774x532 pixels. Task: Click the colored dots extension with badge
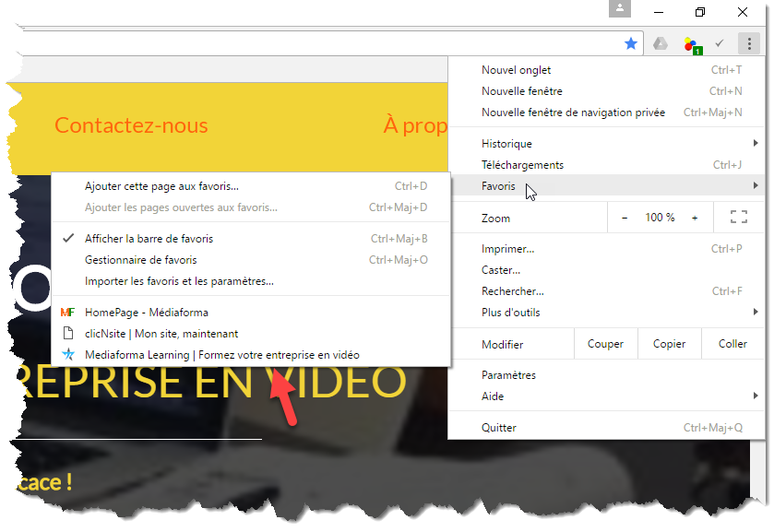tap(690, 44)
